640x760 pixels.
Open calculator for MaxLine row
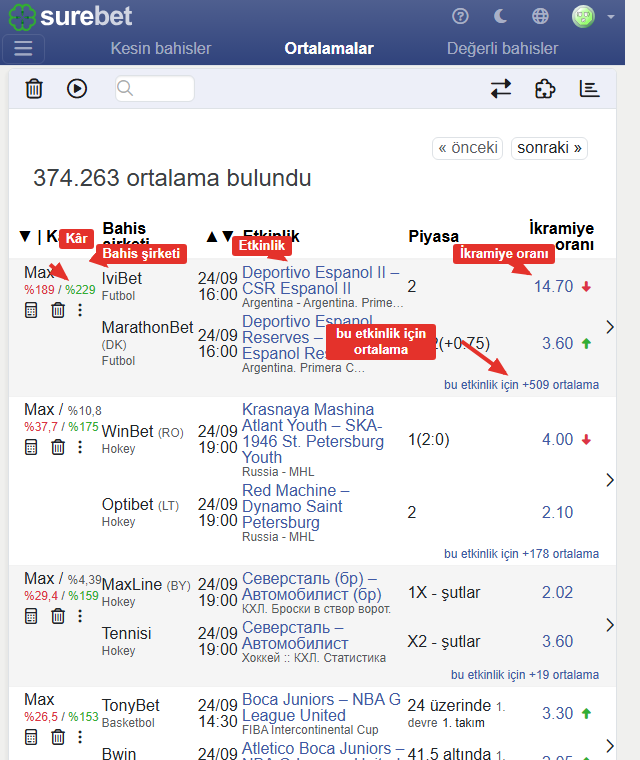click(x=31, y=616)
